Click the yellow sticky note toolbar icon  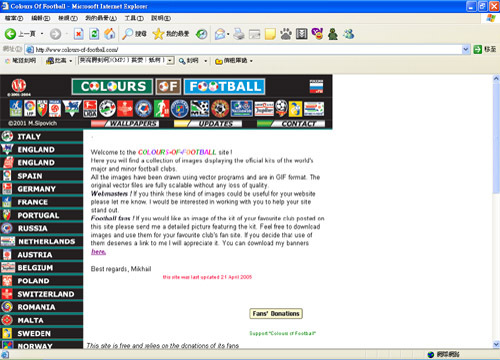(270, 34)
